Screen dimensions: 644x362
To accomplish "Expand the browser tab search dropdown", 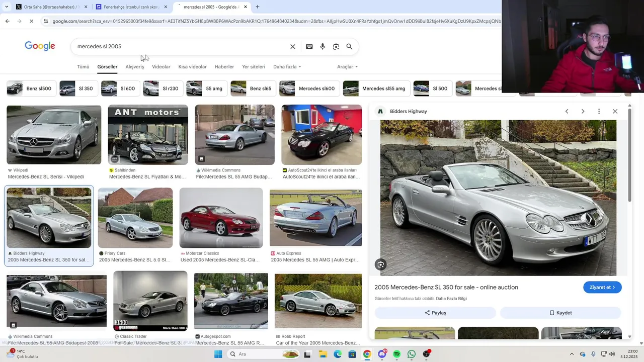I will [x=6, y=7].
